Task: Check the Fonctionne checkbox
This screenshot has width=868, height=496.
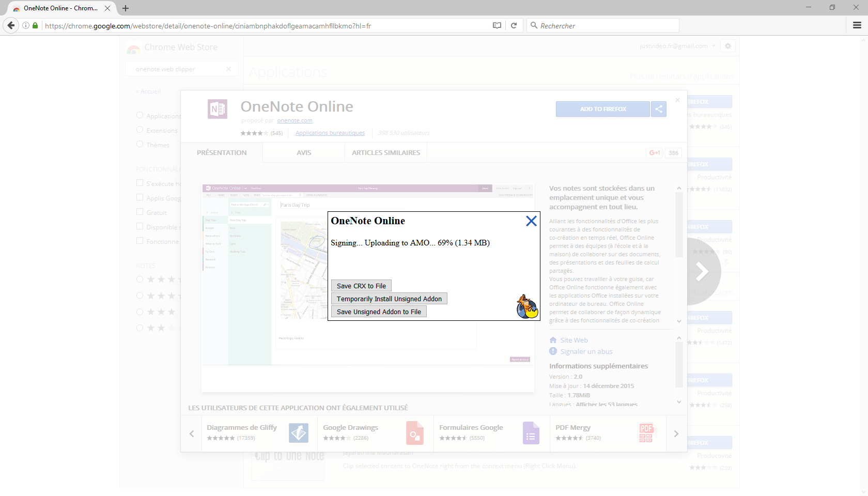Action: (139, 241)
